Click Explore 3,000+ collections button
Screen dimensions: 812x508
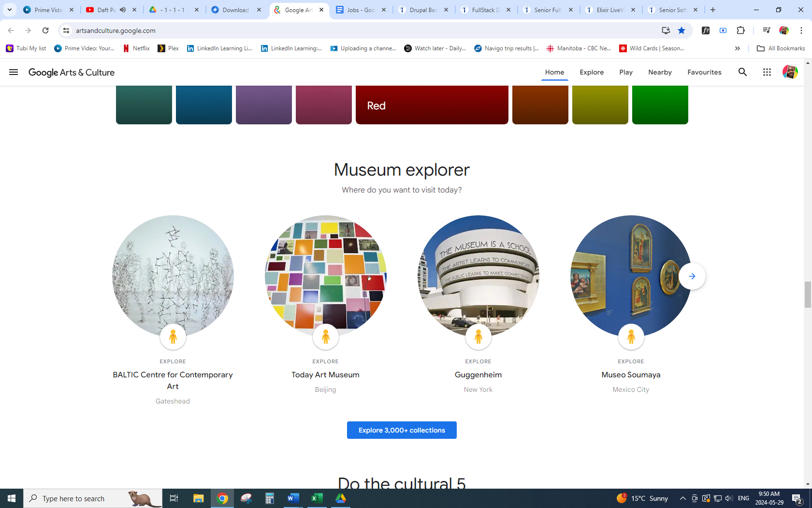(402, 430)
